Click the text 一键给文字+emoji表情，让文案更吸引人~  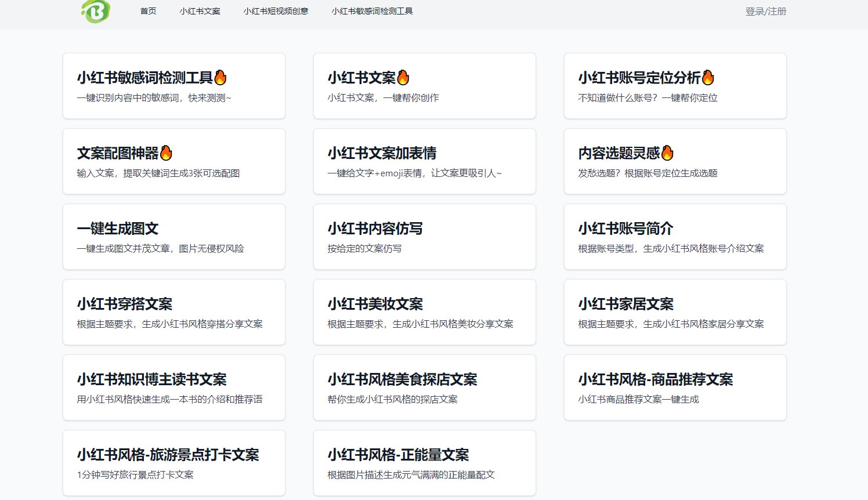coord(414,173)
